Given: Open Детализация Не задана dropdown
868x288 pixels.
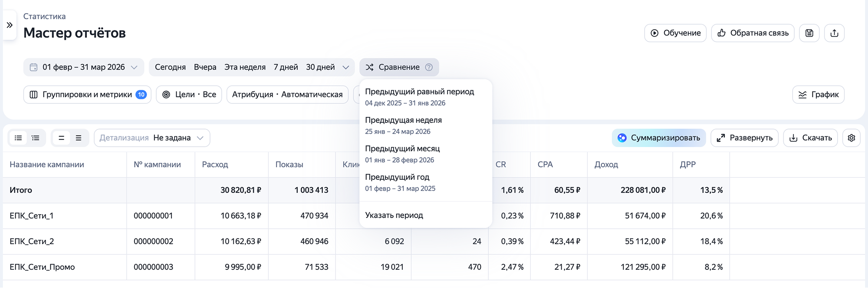Looking at the screenshot, I should point(152,138).
